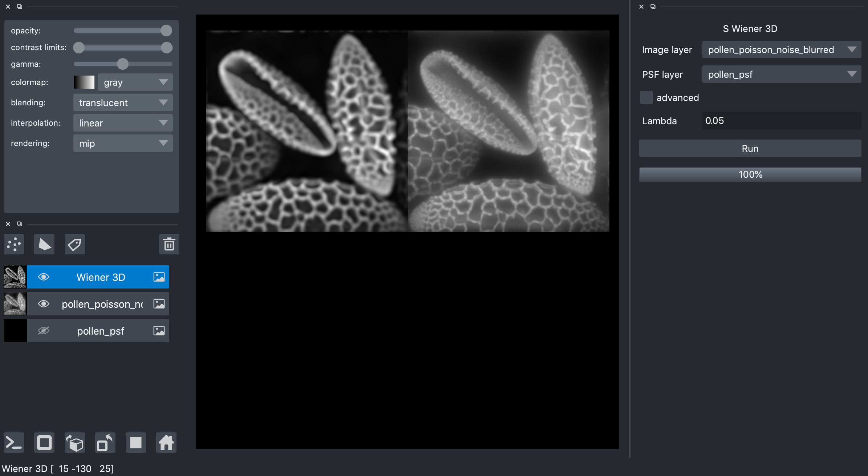Create a new points layer
Viewport: 868px width, 476px height.
point(14,244)
